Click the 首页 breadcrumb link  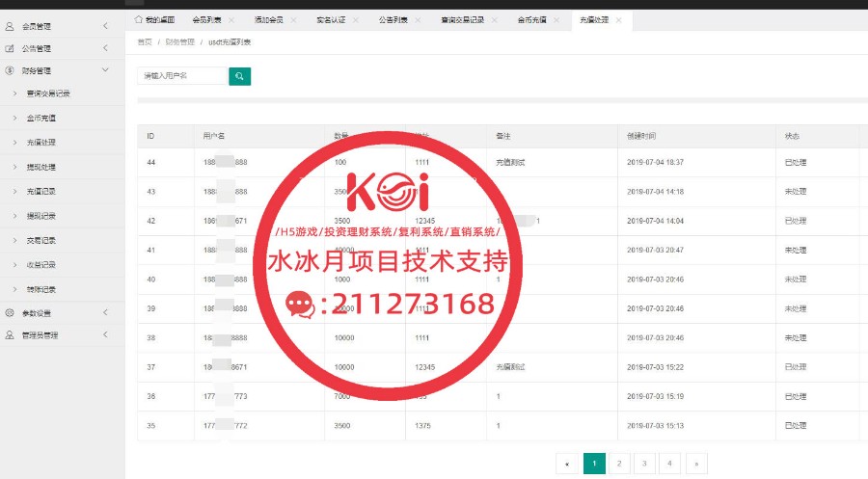145,42
